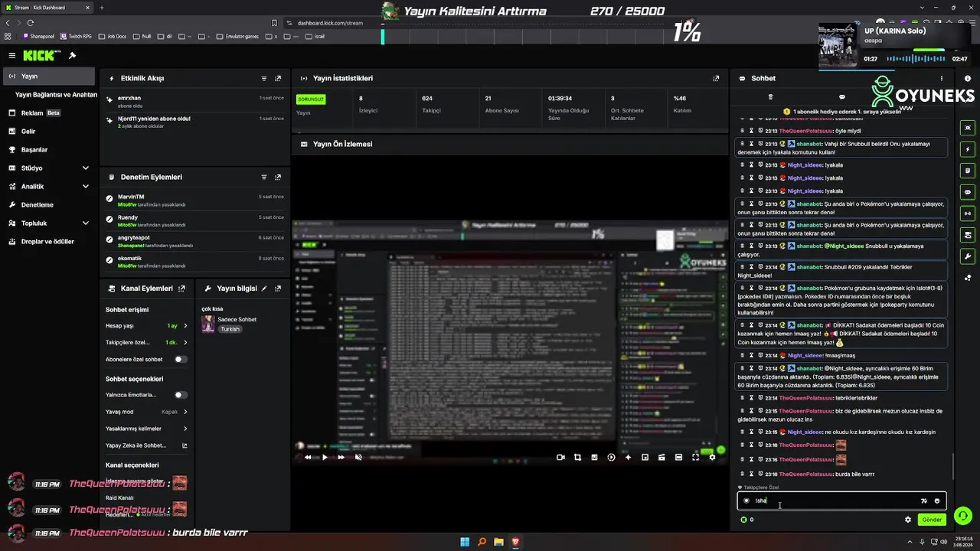Toggle Abonelere özel sohbet switch

[181, 360]
